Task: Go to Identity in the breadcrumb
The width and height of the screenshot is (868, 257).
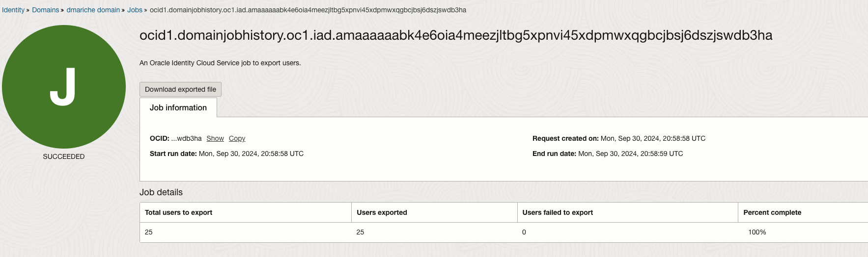Action: click(x=13, y=10)
